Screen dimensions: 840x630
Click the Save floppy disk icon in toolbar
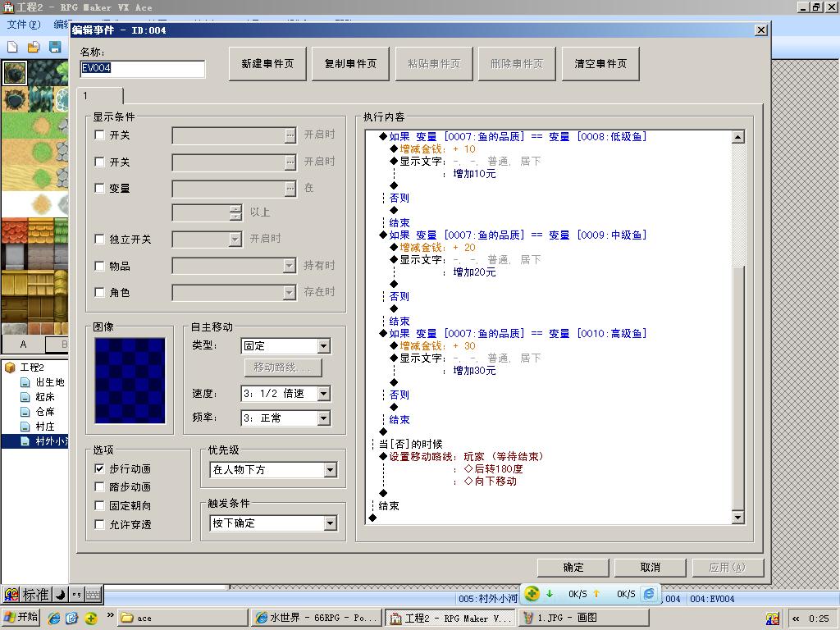55,47
